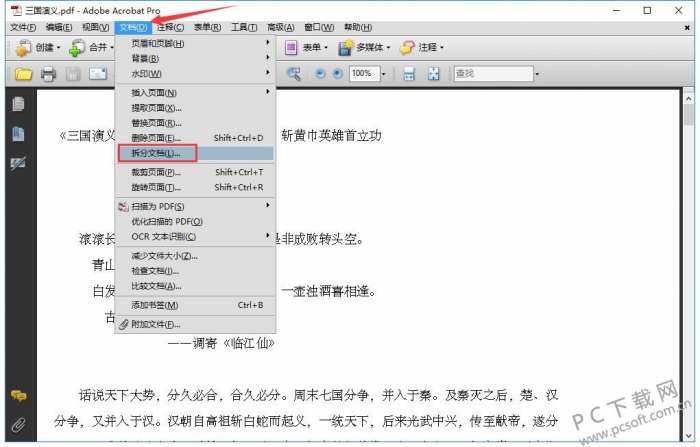Open the Bookmarks panel in the left sidebar
The width and height of the screenshot is (700, 447).
(18, 134)
